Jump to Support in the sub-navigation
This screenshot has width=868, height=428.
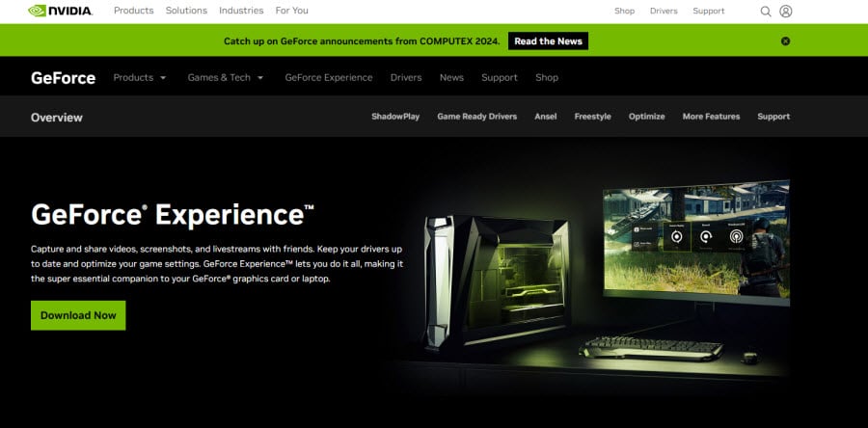click(x=773, y=117)
